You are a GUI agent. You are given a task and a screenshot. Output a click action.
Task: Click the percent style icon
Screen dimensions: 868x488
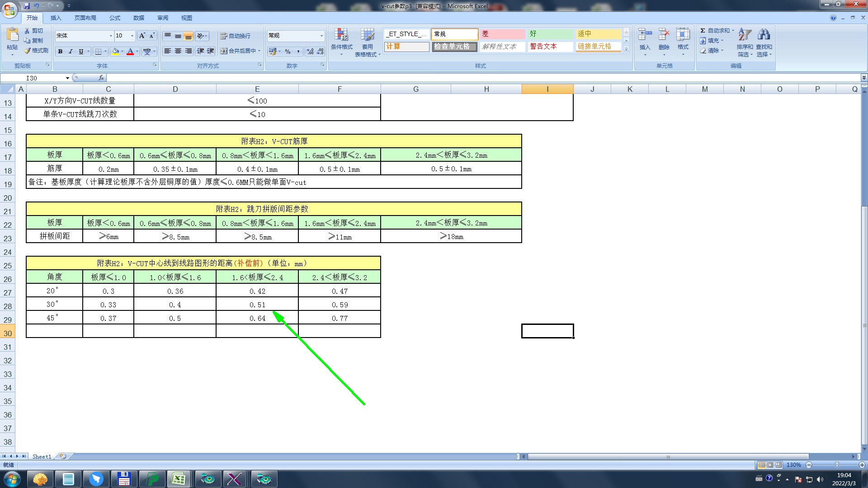point(288,52)
